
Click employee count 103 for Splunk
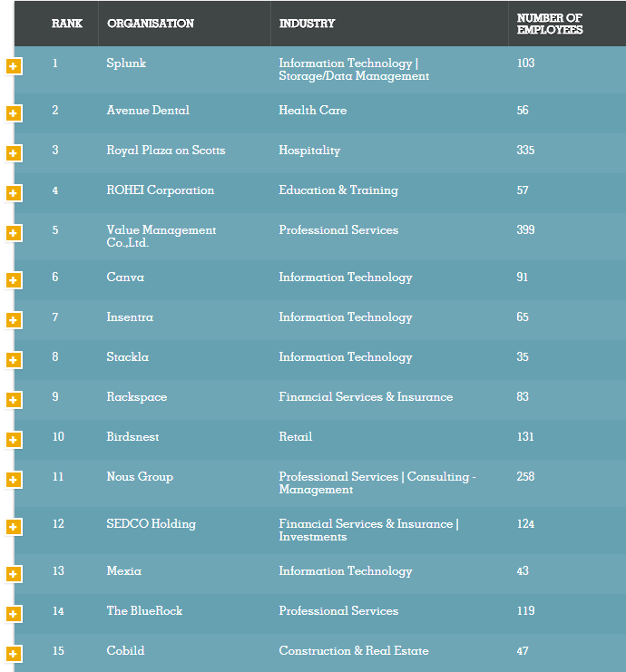525,63
